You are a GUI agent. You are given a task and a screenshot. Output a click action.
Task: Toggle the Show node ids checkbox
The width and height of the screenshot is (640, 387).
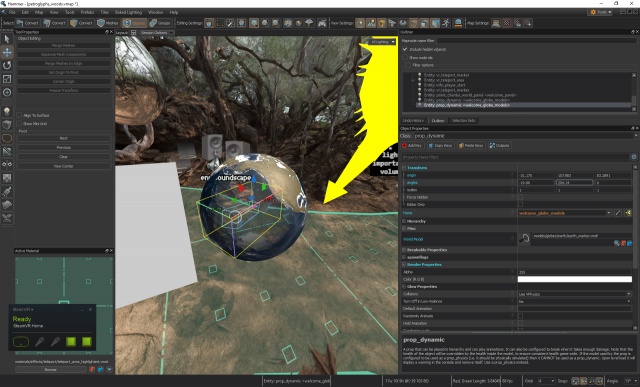pyautogui.click(x=405, y=58)
